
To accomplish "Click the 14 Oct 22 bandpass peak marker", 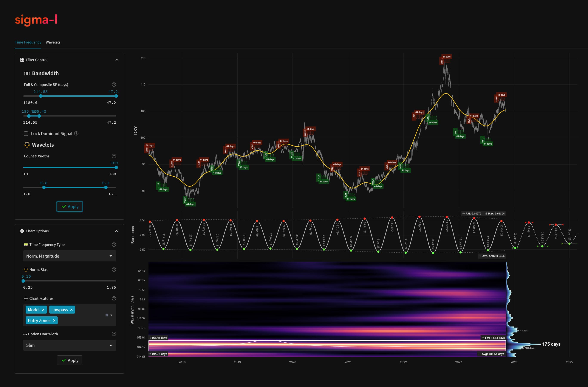I will pos(447,217).
